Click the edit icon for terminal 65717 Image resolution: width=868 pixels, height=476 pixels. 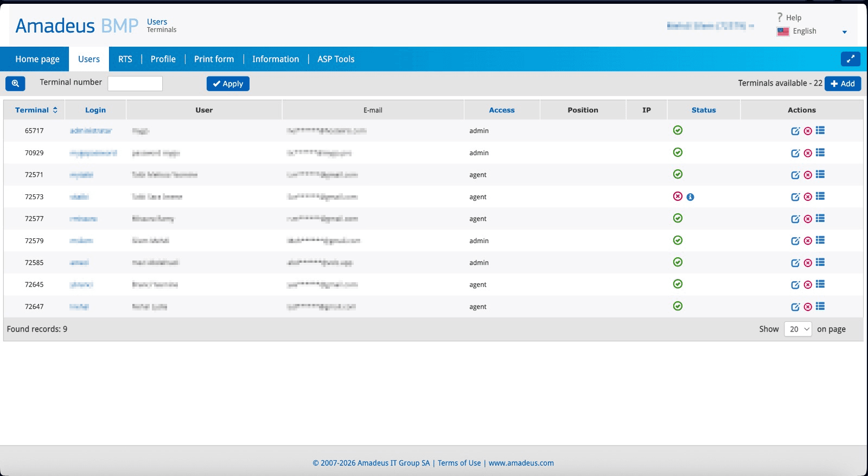point(795,131)
